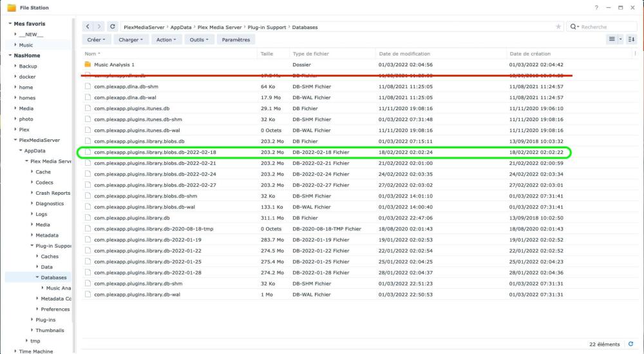Expand the Cache folder in tree
The width and height of the screenshot is (644, 354).
32,172
